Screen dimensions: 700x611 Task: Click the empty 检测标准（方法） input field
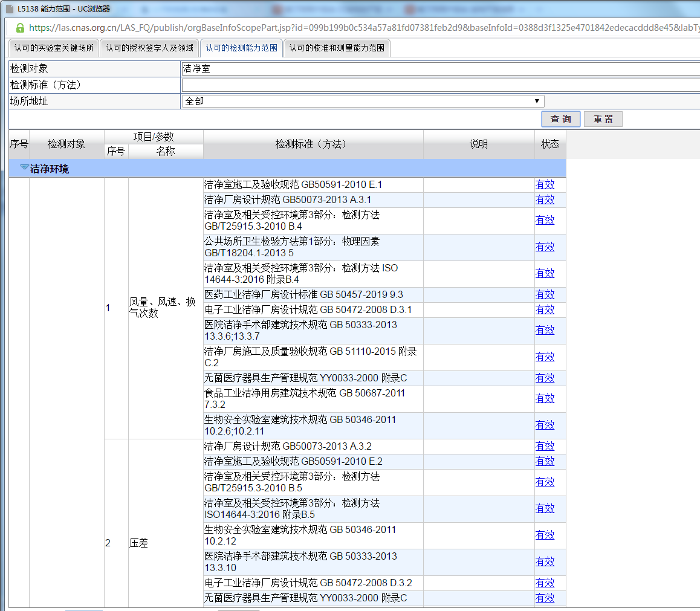click(x=440, y=85)
